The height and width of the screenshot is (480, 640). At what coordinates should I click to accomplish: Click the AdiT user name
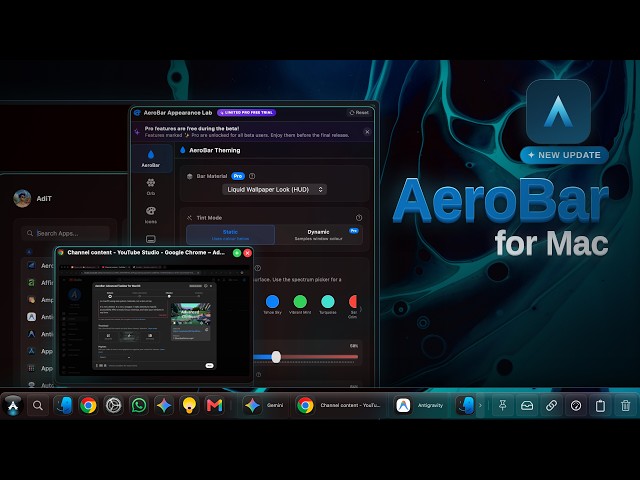pyautogui.click(x=44, y=198)
